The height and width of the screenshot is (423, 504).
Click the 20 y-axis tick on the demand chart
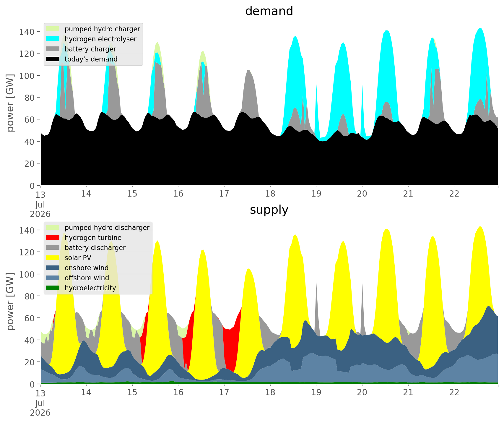click(30, 163)
